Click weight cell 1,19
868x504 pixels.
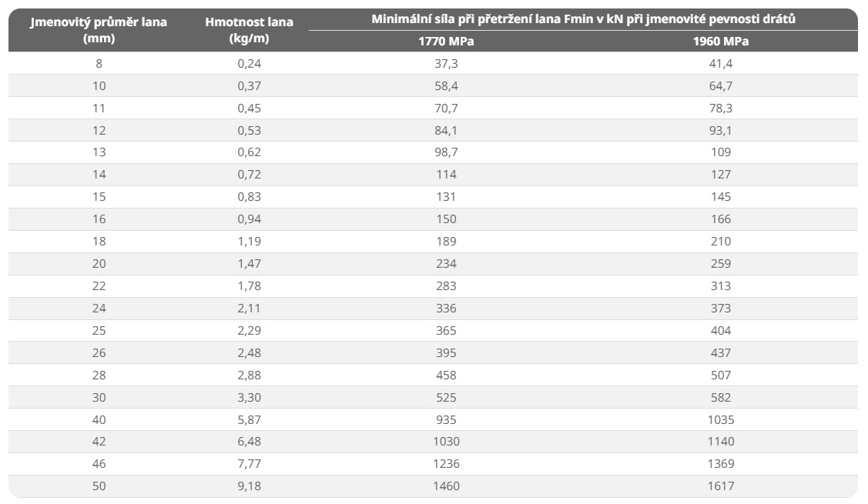click(249, 241)
